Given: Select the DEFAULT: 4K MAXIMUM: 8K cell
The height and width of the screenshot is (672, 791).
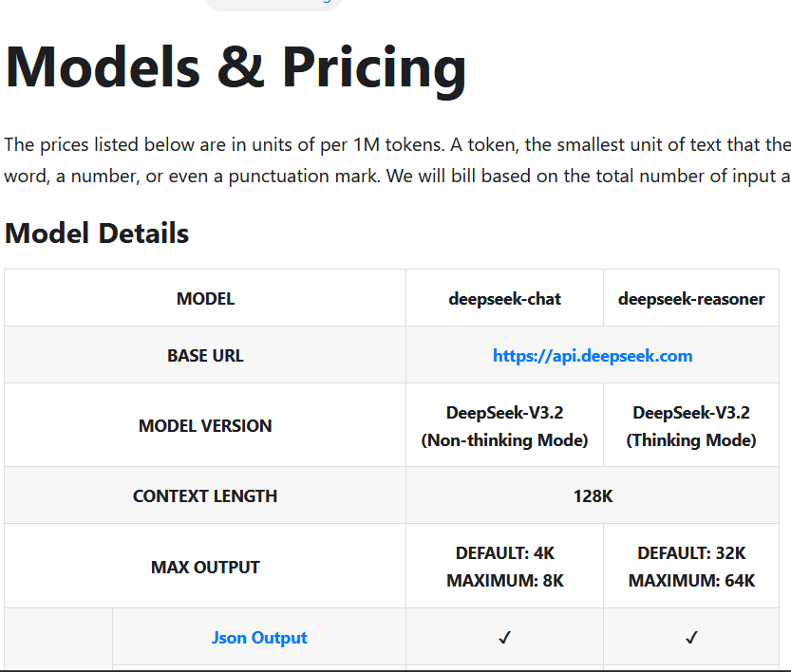Looking at the screenshot, I should [504, 567].
